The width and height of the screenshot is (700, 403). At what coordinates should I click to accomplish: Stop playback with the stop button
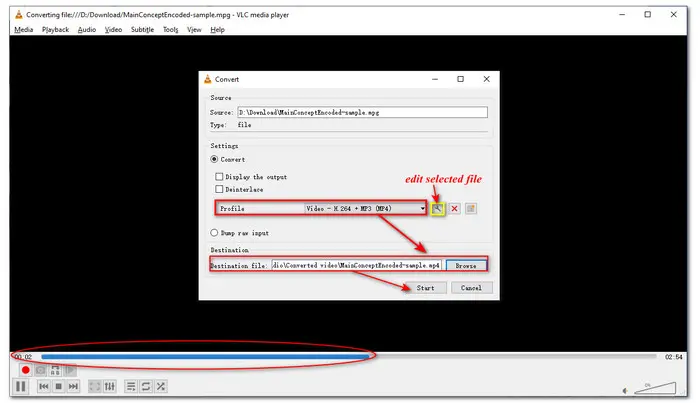tap(58, 386)
